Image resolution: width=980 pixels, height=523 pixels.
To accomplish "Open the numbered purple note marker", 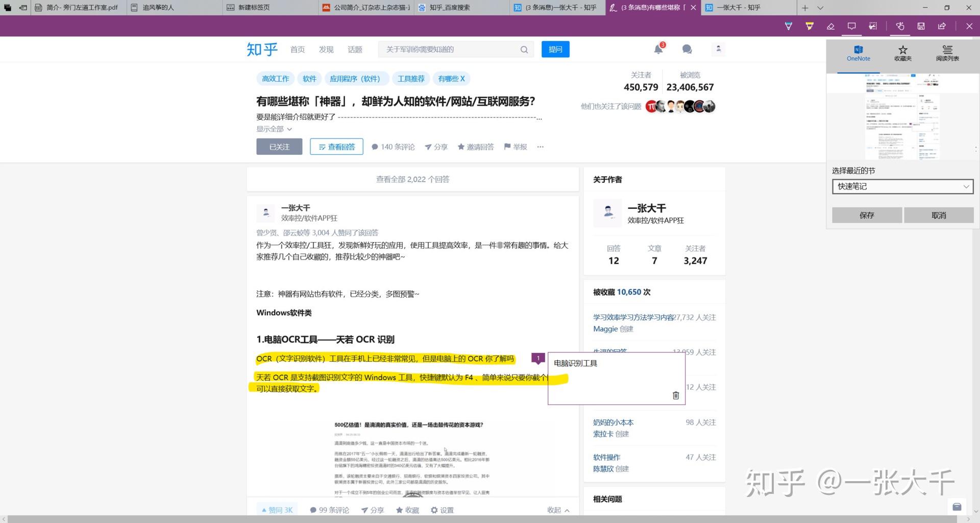I will 538,358.
